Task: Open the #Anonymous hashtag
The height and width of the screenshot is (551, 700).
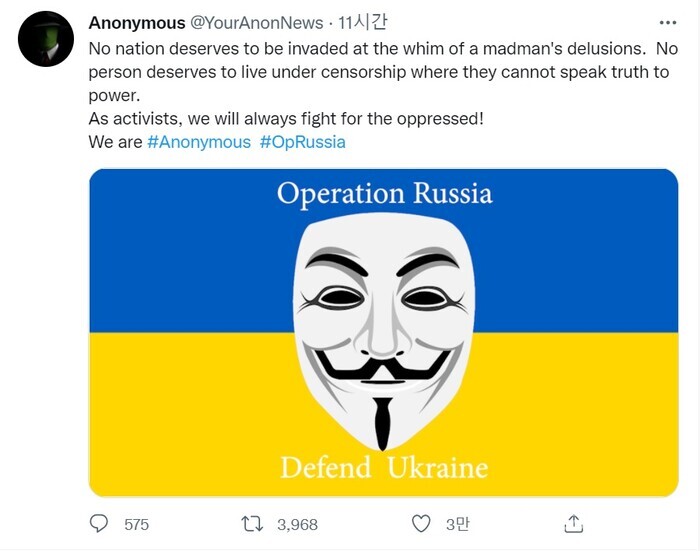Action: pos(199,142)
